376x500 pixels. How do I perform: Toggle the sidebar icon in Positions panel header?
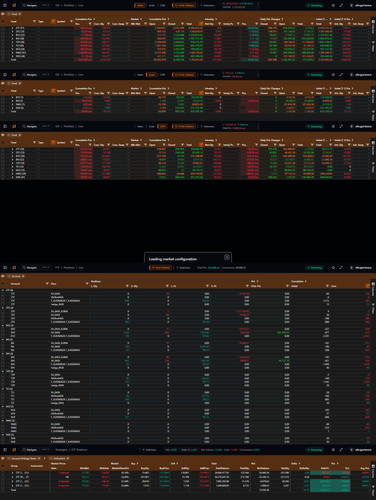[5, 268]
